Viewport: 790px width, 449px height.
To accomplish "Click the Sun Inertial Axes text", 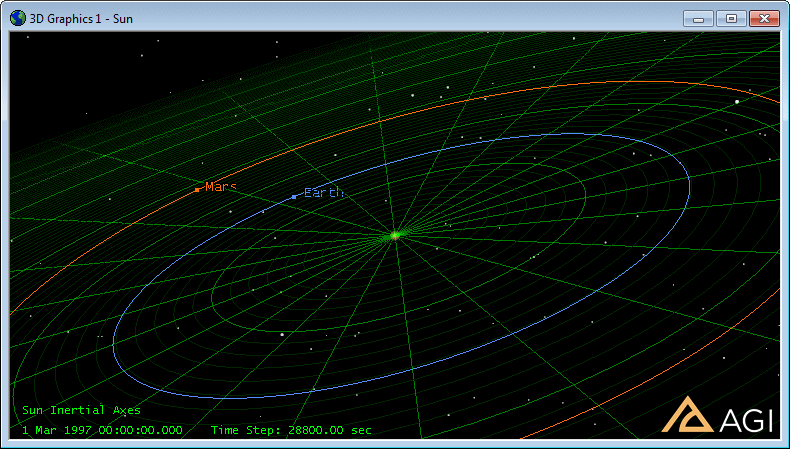I will [x=81, y=410].
